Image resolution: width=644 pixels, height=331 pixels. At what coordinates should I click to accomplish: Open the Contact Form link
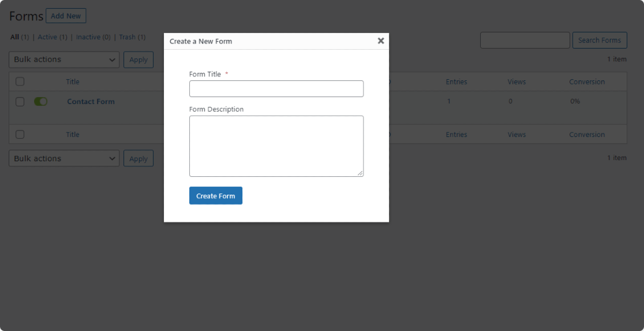91,102
